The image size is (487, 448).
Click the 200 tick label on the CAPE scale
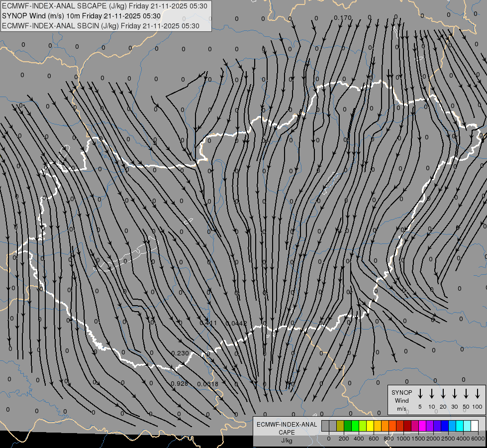click(344, 439)
